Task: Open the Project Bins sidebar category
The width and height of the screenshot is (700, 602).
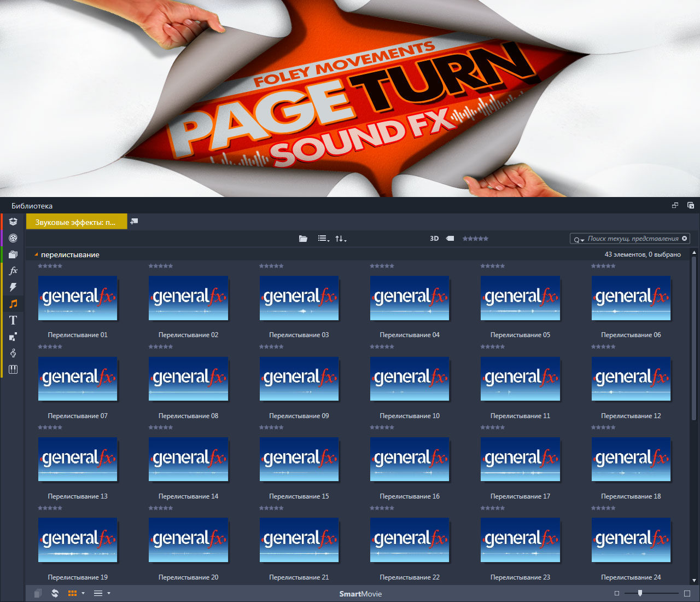Action: (x=13, y=222)
